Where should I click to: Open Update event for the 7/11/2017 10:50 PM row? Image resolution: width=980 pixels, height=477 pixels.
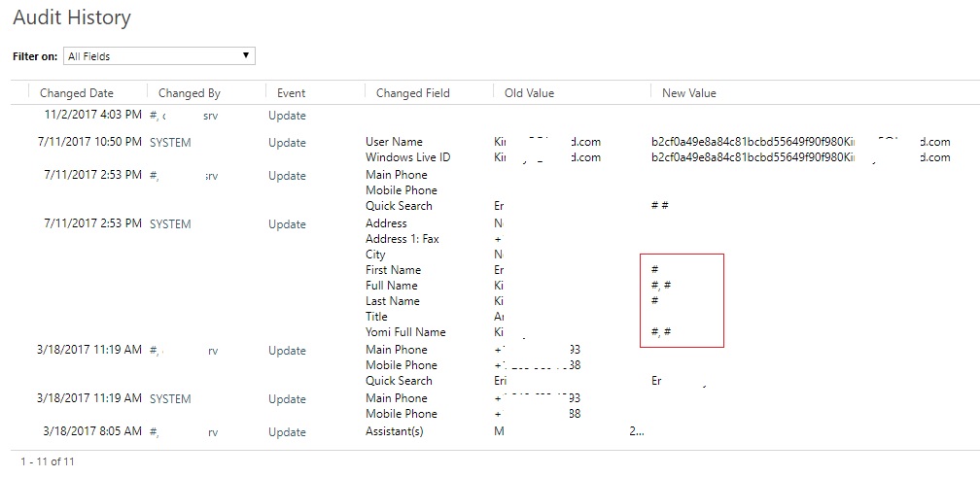click(x=287, y=143)
